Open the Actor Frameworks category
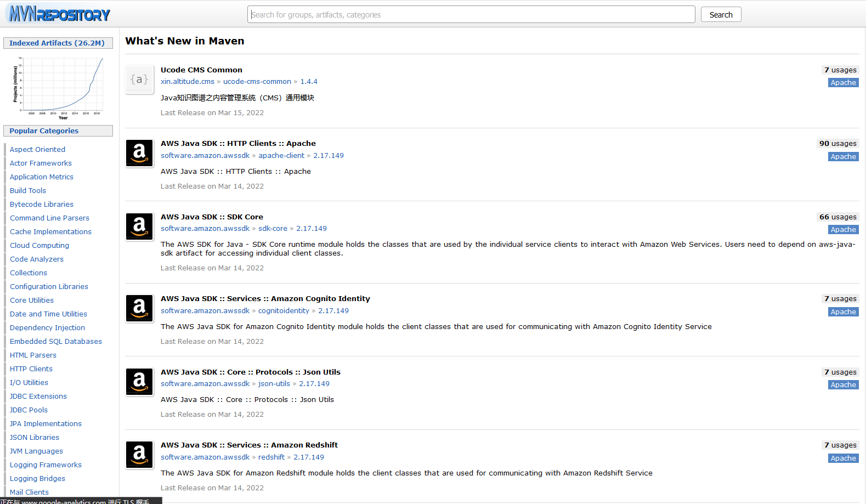866x504 pixels. tap(41, 163)
